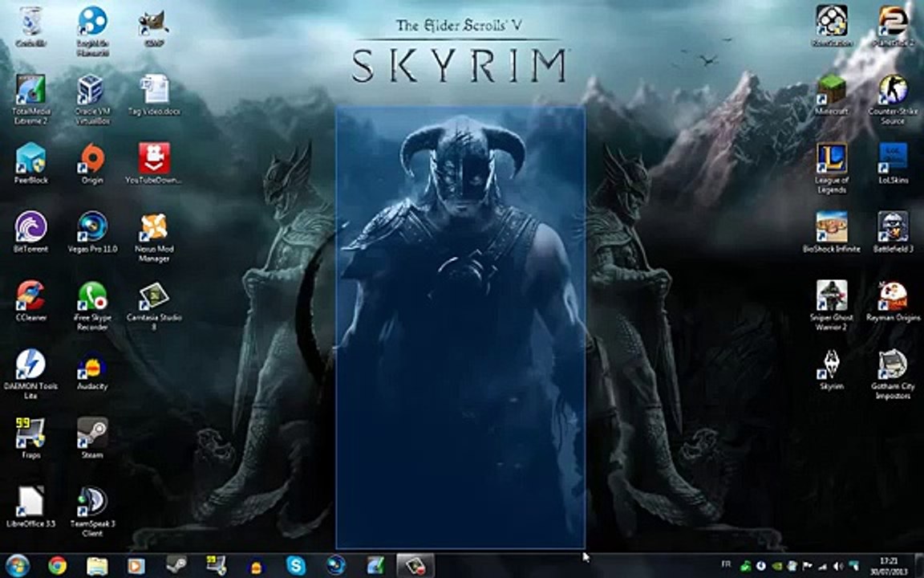The image size is (924, 578).
Task: Launch YouTubeDown... red desktop icon
Action: pos(154,163)
